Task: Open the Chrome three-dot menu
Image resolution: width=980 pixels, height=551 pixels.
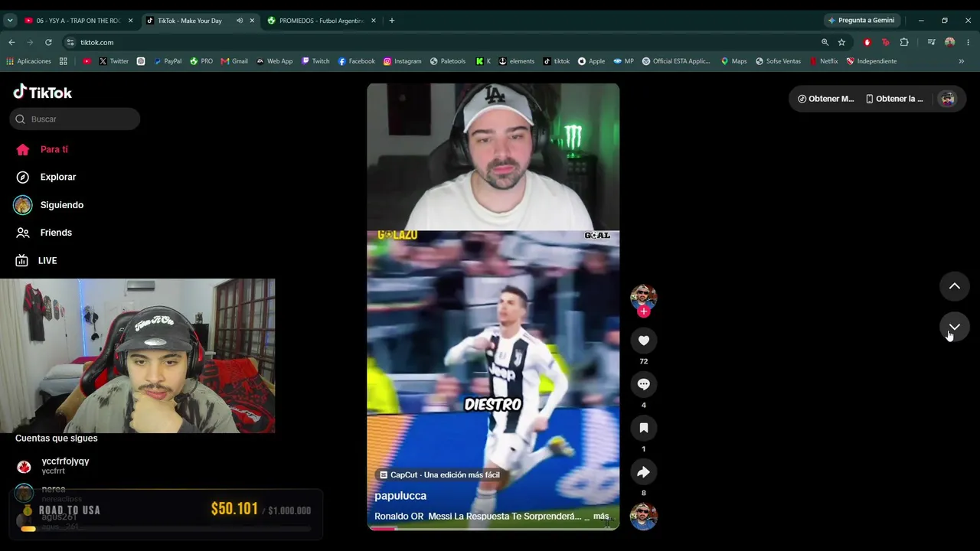Action: pos(969,42)
